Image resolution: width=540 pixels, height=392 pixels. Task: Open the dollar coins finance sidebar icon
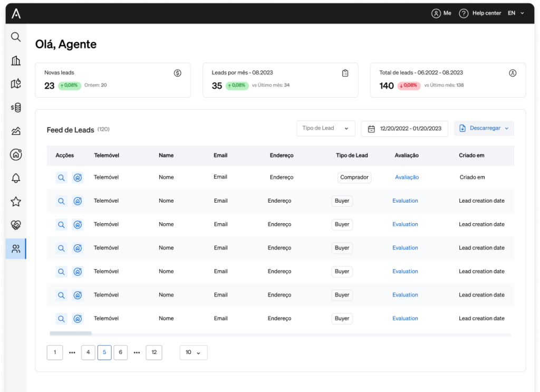16,108
